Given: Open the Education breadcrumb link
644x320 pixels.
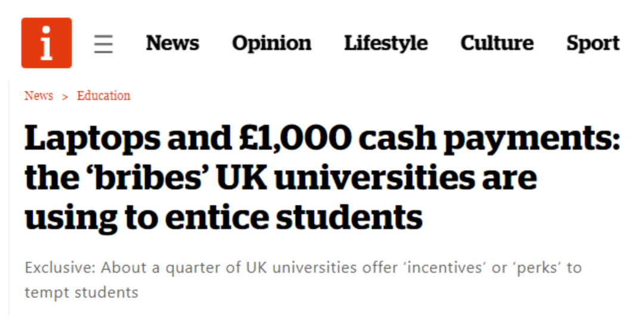Looking at the screenshot, I should pos(103,96).
